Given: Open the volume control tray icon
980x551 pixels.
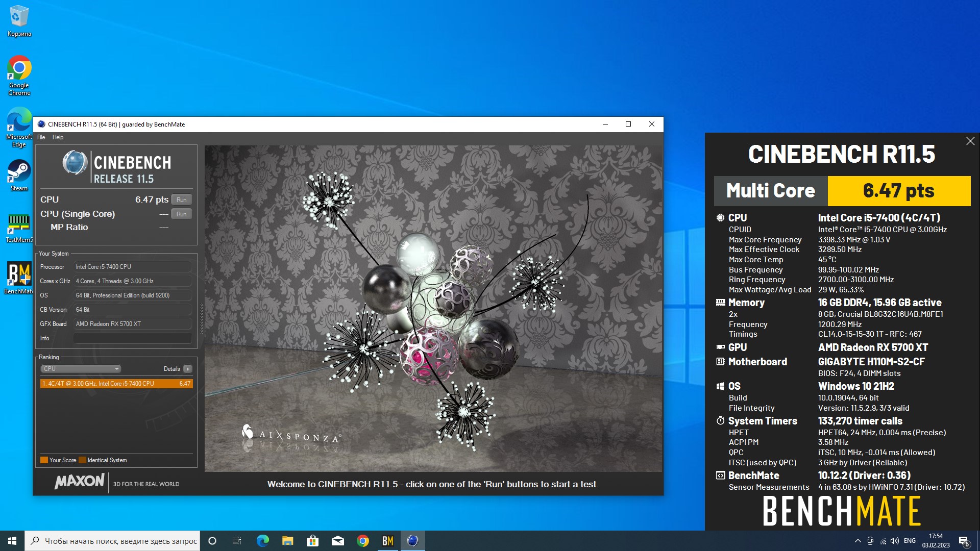Looking at the screenshot, I should click(x=895, y=541).
